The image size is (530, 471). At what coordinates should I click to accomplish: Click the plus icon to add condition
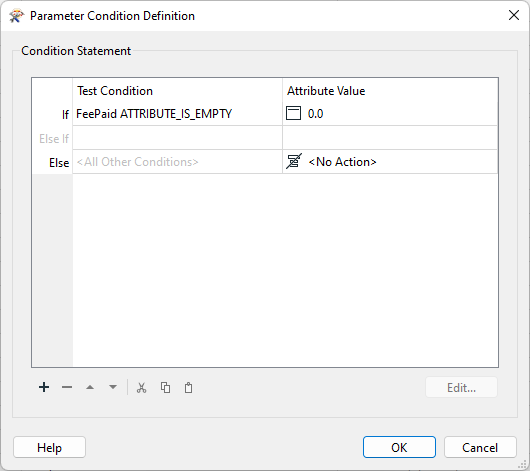click(x=44, y=387)
